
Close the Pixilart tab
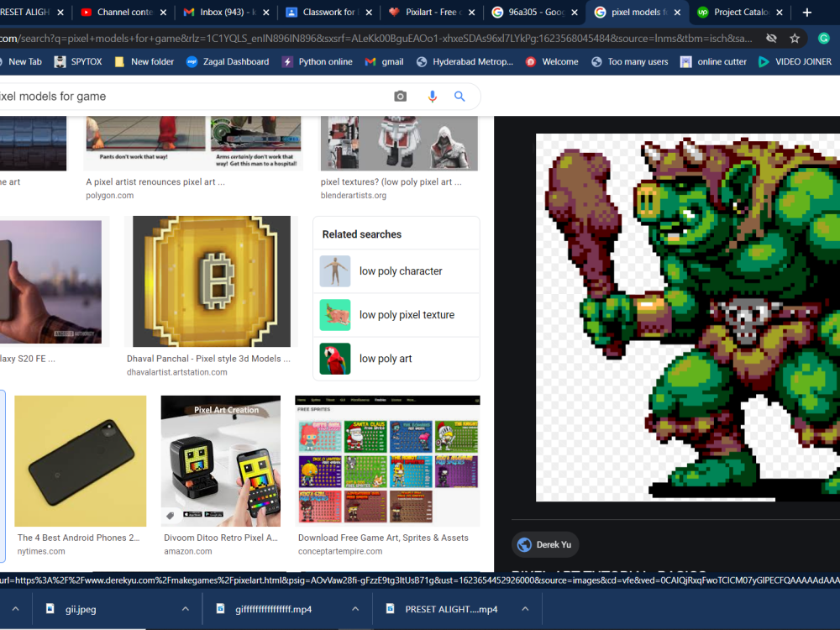tap(472, 13)
